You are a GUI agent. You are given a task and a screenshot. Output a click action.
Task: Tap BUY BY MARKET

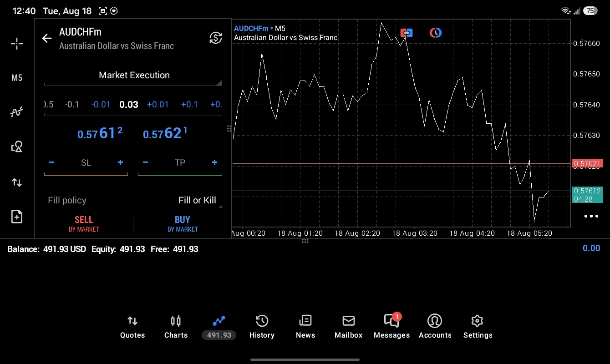tap(183, 224)
